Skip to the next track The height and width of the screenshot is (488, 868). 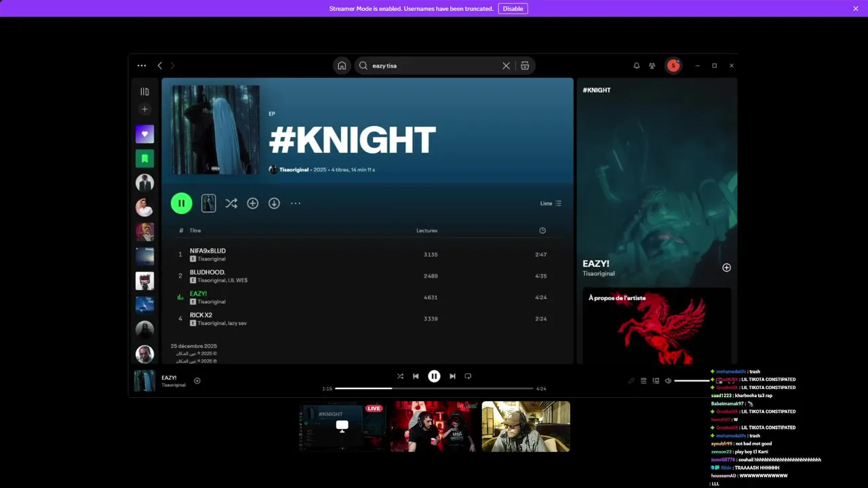[452, 376]
